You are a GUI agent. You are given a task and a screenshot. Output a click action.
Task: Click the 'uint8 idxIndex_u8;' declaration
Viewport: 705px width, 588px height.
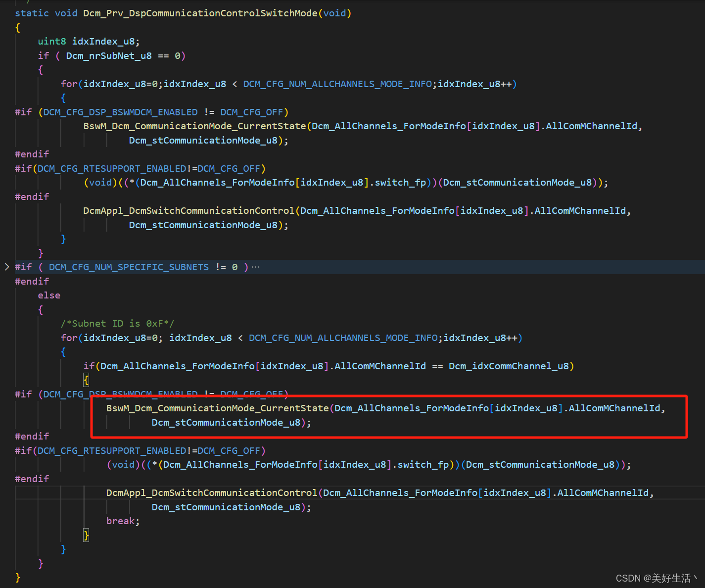click(89, 42)
